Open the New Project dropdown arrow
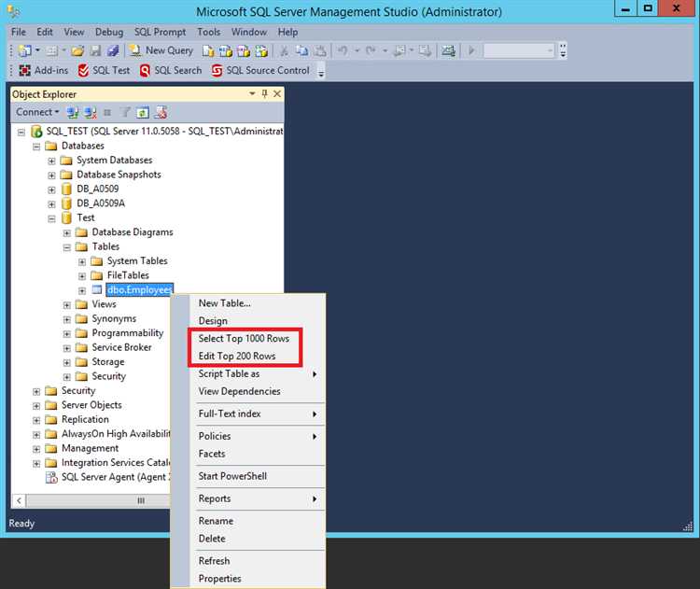 (37, 50)
